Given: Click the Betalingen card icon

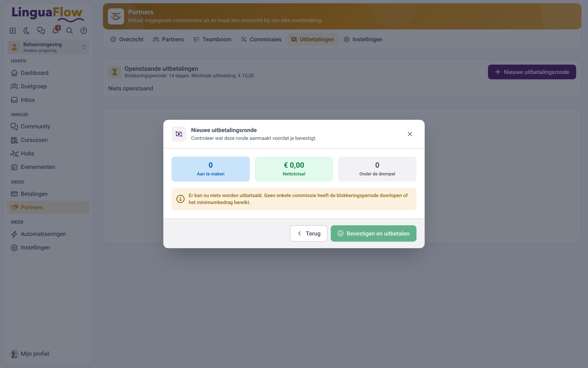Looking at the screenshot, I should coord(14,194).
